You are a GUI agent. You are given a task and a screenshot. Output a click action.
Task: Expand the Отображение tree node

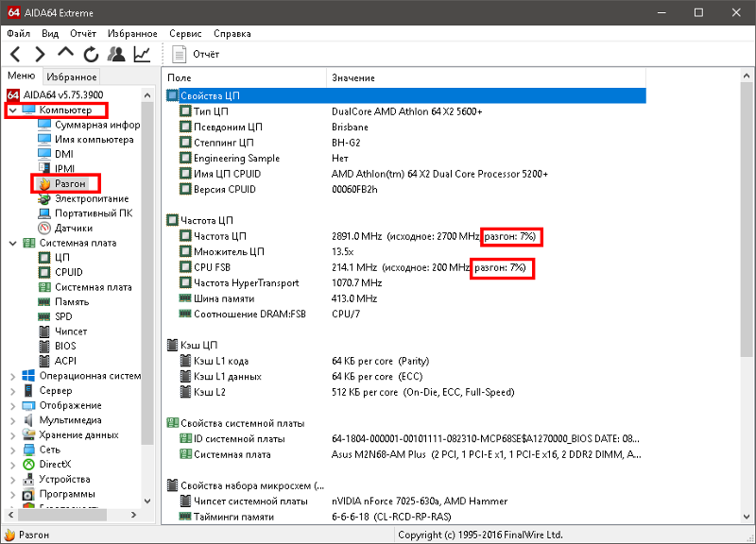coord(13,406)
